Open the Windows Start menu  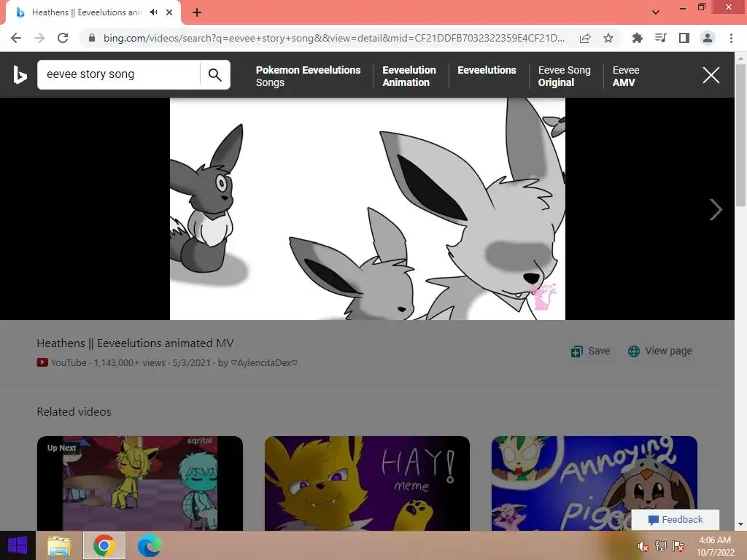(18, 545)
